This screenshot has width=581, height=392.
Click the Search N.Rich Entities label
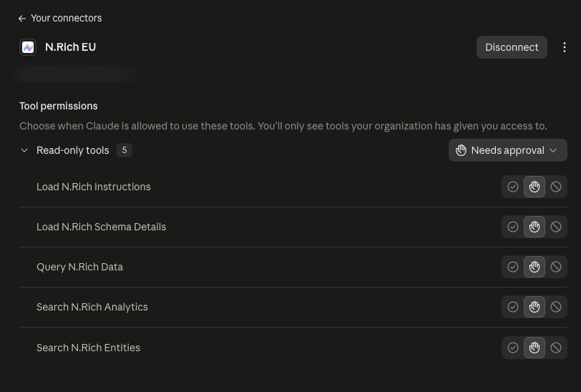point(88,348)
